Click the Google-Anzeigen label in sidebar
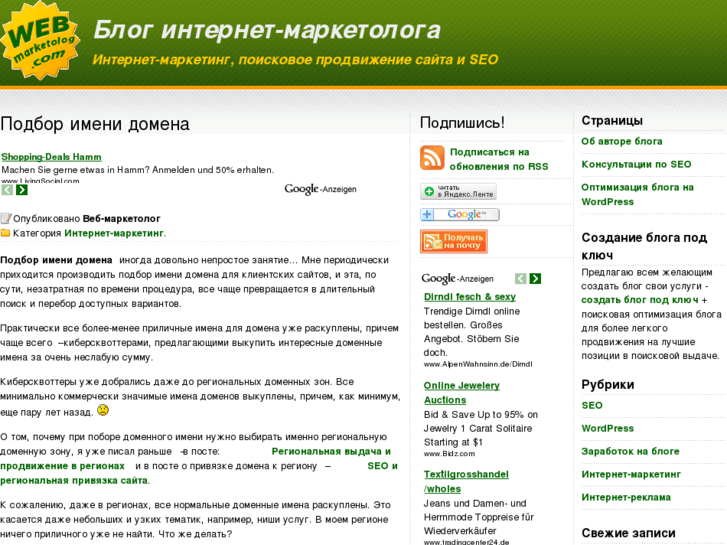The height and width of the screenshot is (545, 727). coord(457,279)
